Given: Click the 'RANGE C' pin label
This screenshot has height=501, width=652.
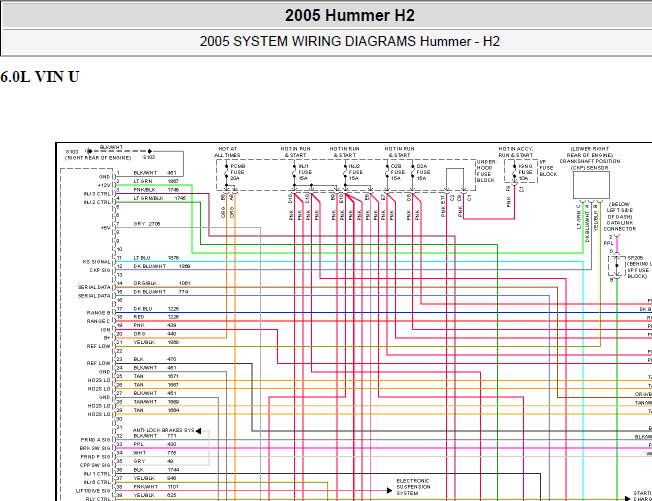Looking at the screenshot, I should point(99,321).
